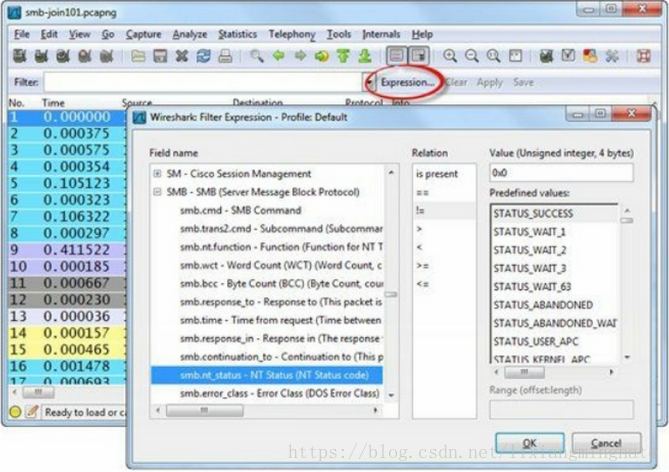Viewport: 669px width, 472px height.
Task: Open the Filter history dropdown arrow
Action: point(368,82)
